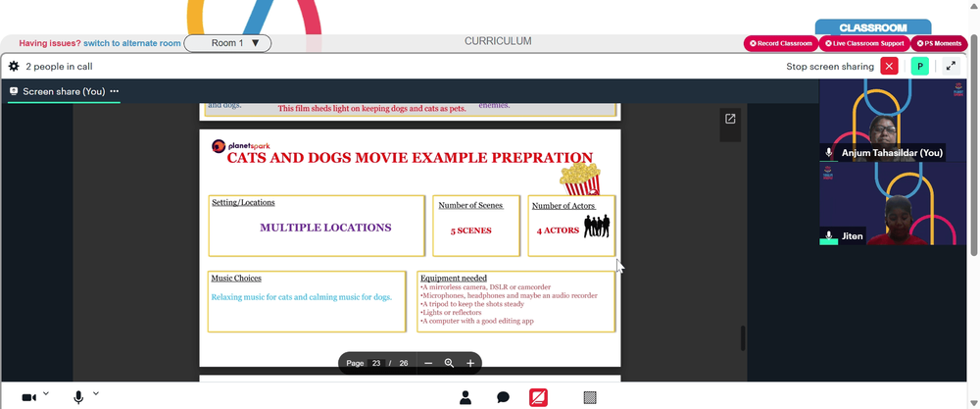Click 'Music Choices' heading
The width and height of the screenshot is (980, 409).
tap(236, 279)
